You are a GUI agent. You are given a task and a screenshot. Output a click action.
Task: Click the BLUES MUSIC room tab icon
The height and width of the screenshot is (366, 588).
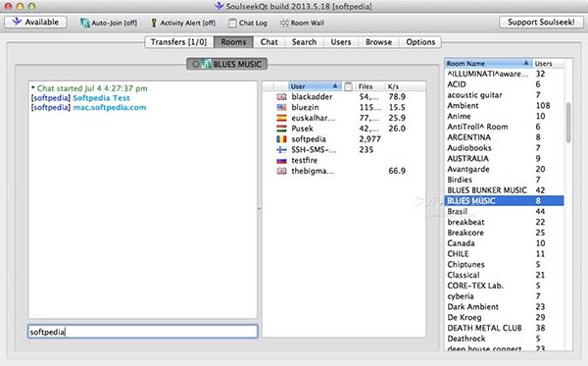point(206,64)
